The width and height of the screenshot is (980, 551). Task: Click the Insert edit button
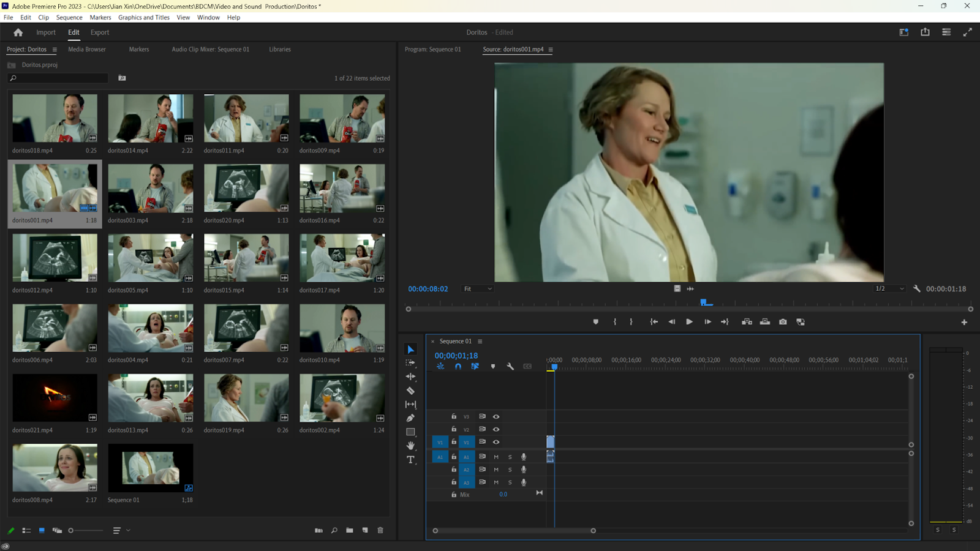coord(747,322)
